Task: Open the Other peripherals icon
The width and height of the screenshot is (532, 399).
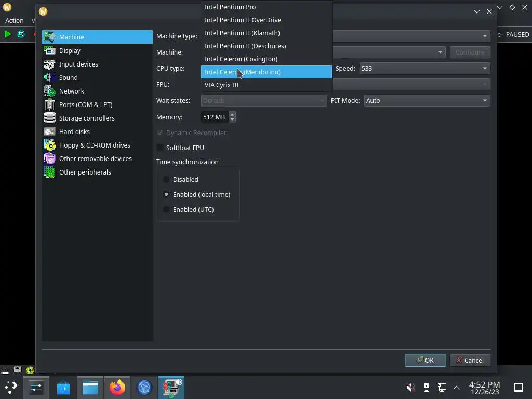Action: [49, 172]
